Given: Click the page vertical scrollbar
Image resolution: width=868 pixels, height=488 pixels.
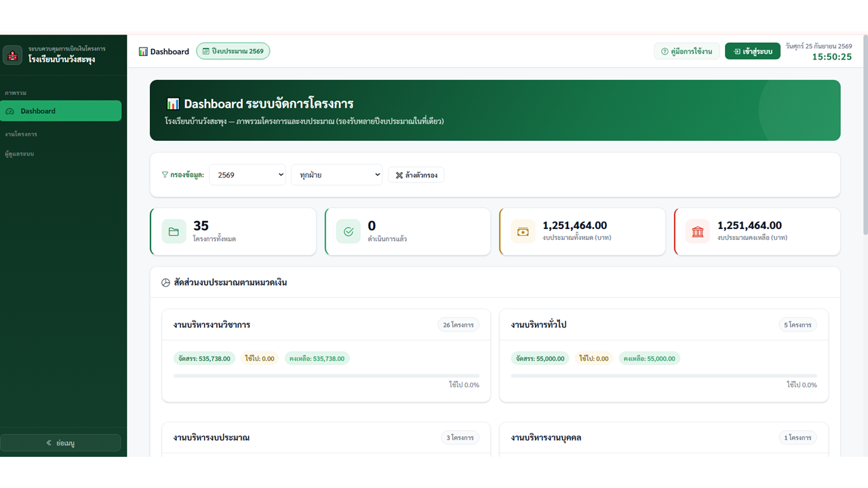Looking at the screenshot, I should click(x=864, y=136).
